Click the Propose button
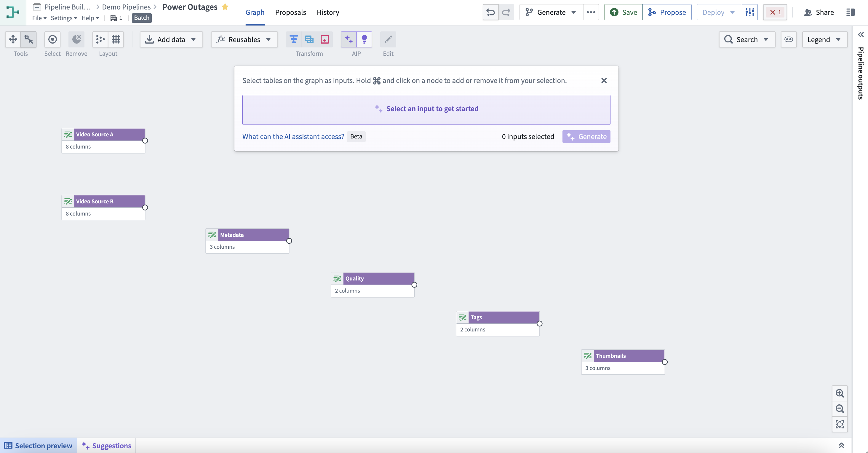 [x=667, y=12]
